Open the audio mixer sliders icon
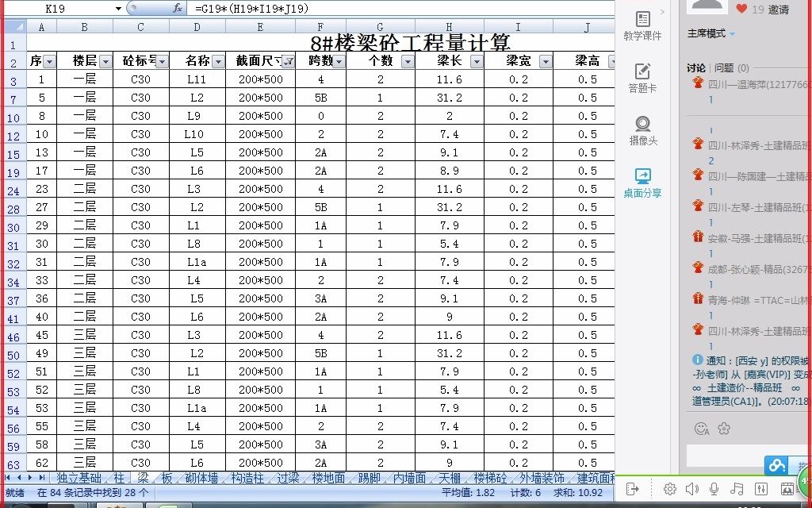Screen dimensions: 812x508 point(762,488)
